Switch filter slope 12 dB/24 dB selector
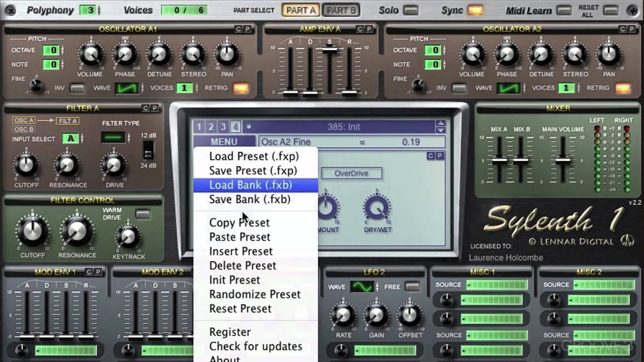Image resolution: width=644 pixels, height=362 pixels. 148,149
